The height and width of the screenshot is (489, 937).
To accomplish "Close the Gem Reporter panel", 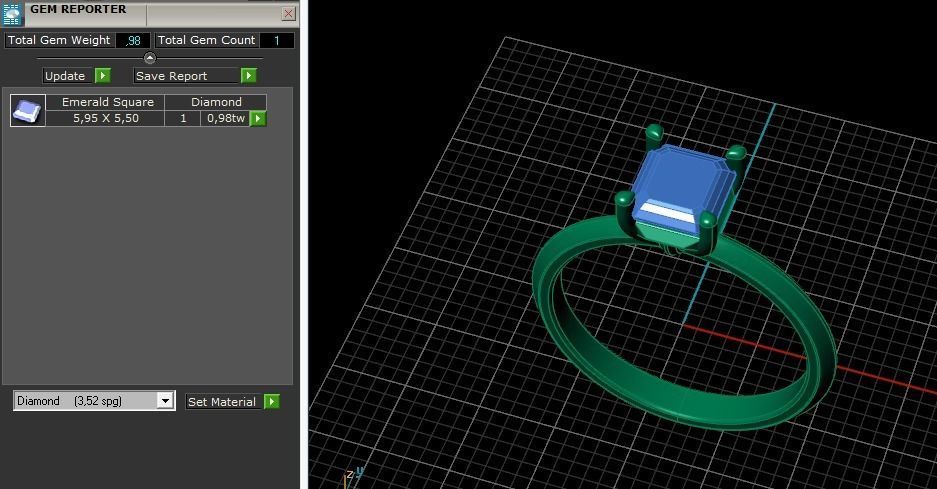I will [x=289, y=13].
